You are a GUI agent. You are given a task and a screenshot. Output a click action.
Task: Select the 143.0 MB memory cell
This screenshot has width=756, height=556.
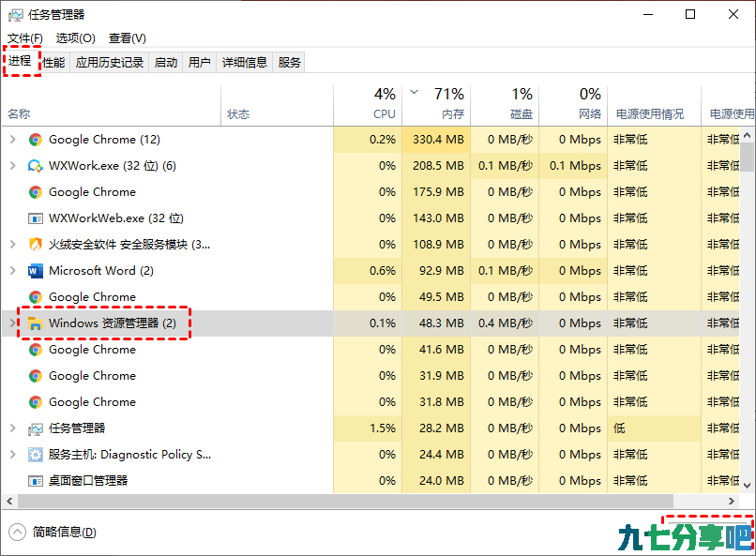tap(436, 218)
